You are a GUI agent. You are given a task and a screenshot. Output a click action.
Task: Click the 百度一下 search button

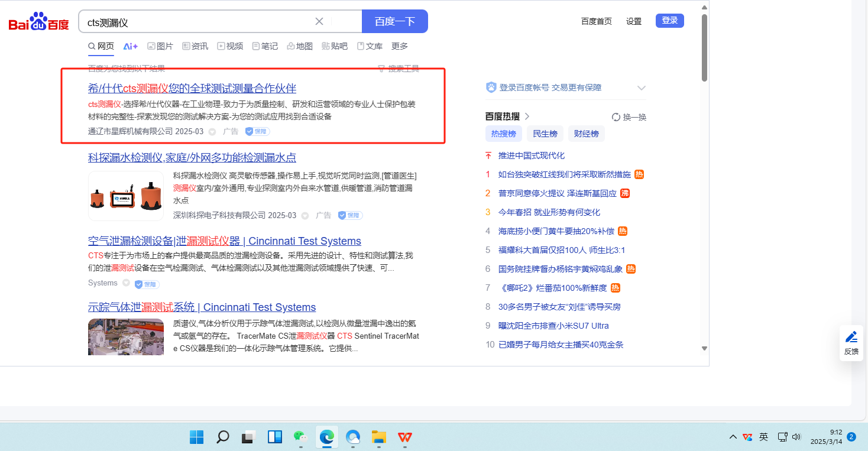394,21
